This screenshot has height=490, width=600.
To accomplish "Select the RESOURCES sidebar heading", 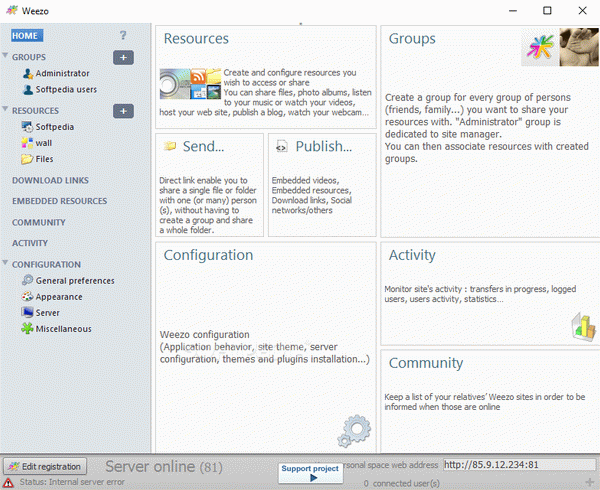I will (35, 111).
